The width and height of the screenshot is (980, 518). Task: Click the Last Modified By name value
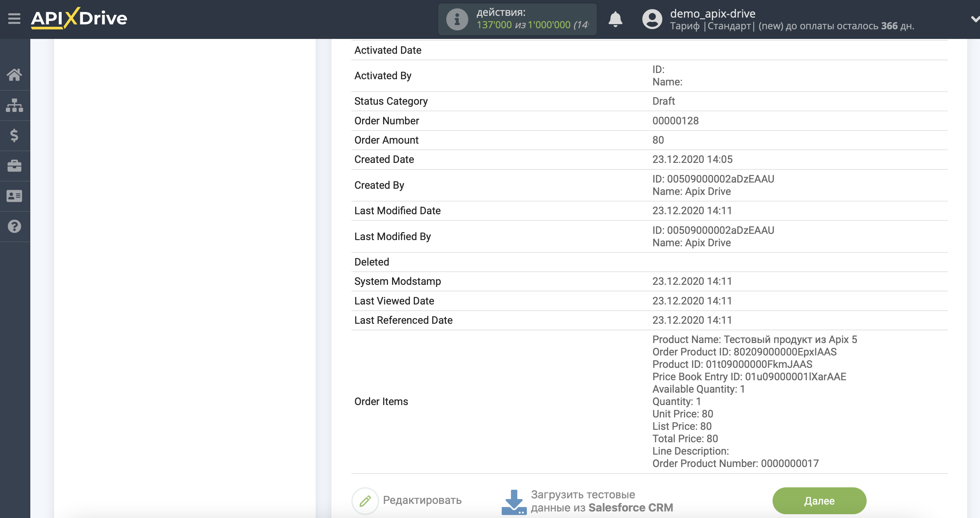[691, 243]
